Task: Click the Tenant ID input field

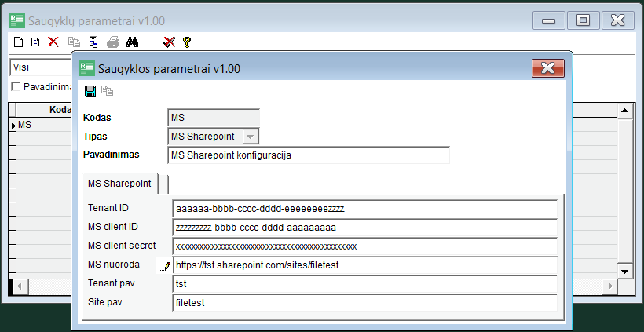Action: [x=364, y=209]
